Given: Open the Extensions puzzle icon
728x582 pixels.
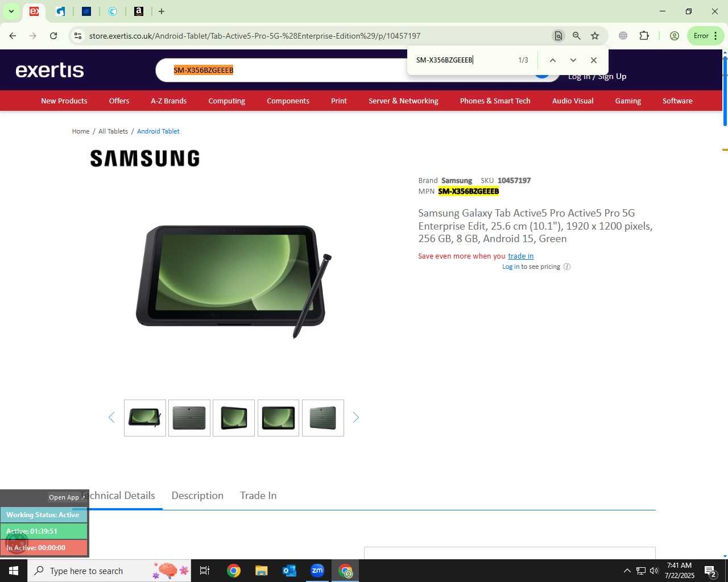Looking at the screenshot, I should [x=644, y=36].
